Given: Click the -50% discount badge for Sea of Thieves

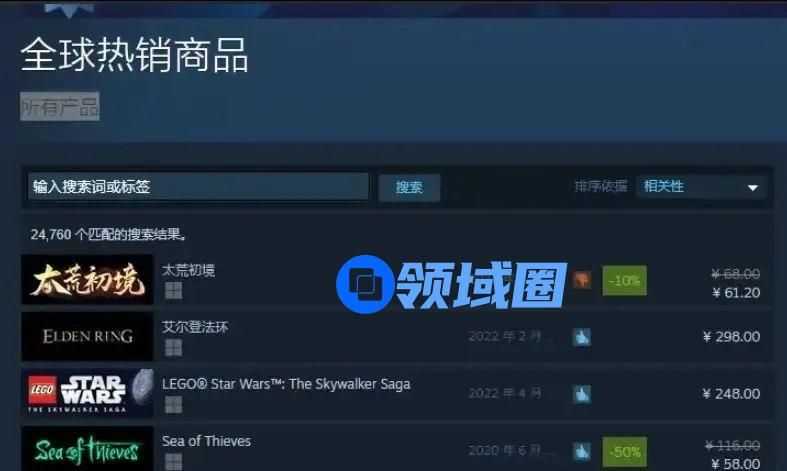Looking at the screenshot, I should [624, 452].
